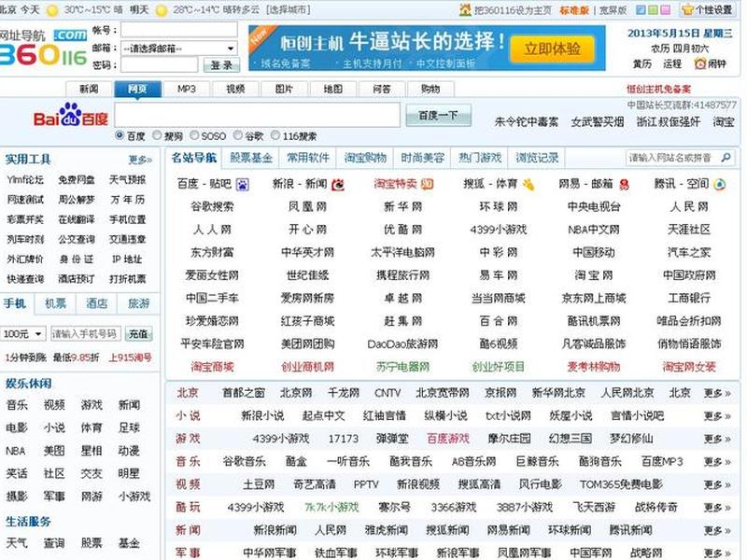The width and height of the screenshot is (747, 560).
Task: Select the 百度 search engine radio button
Action: (x=120, y=135)
